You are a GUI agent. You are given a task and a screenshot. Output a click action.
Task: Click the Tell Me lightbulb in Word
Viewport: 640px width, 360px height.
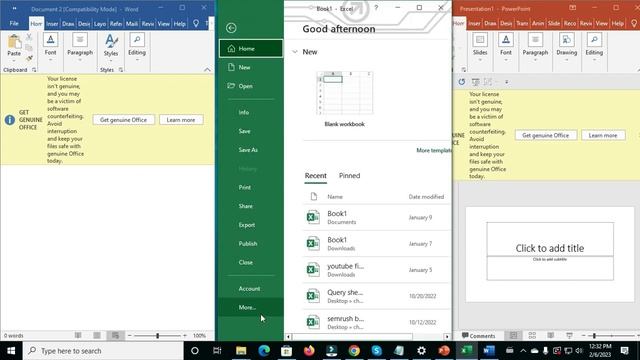(196, 24)
